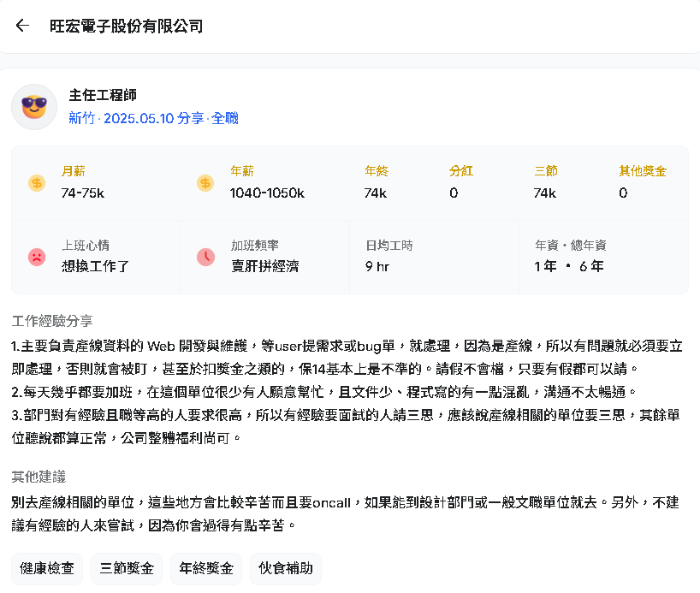Click advice text starting 別去產線相關的單位

point(345,514)
